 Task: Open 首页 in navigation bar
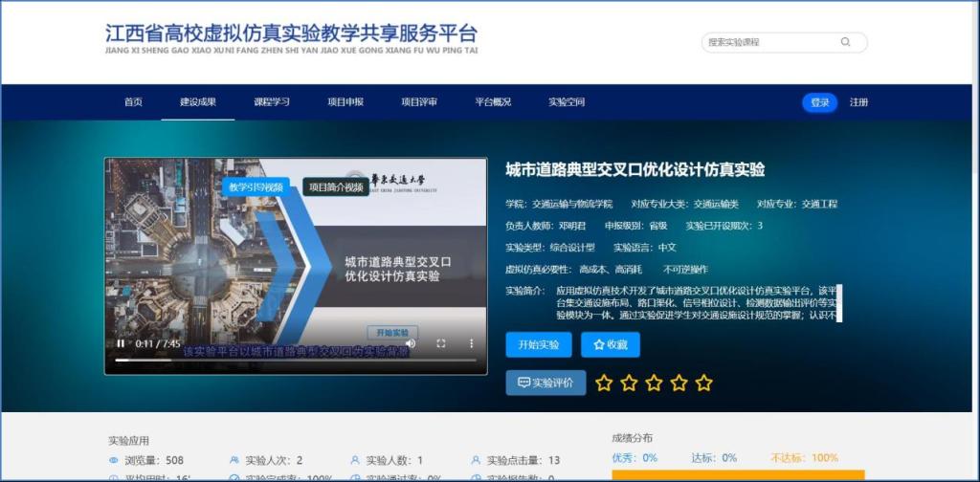pos(133,102)
